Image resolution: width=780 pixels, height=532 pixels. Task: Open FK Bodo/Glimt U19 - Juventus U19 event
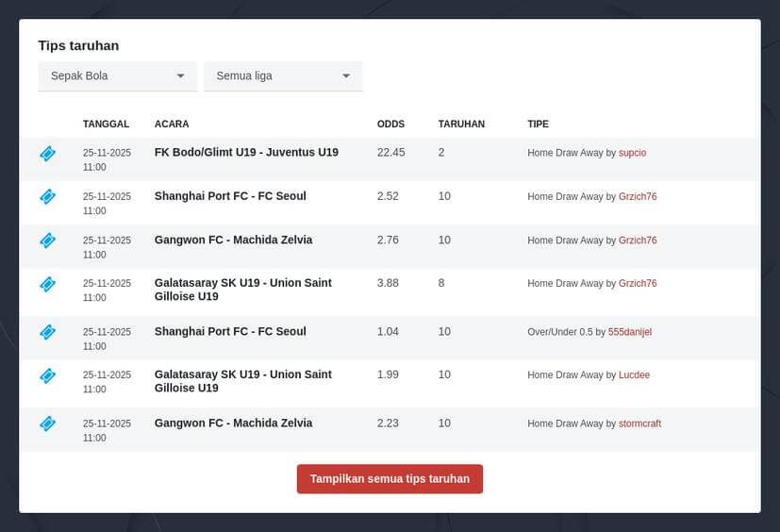coord(246,152)
